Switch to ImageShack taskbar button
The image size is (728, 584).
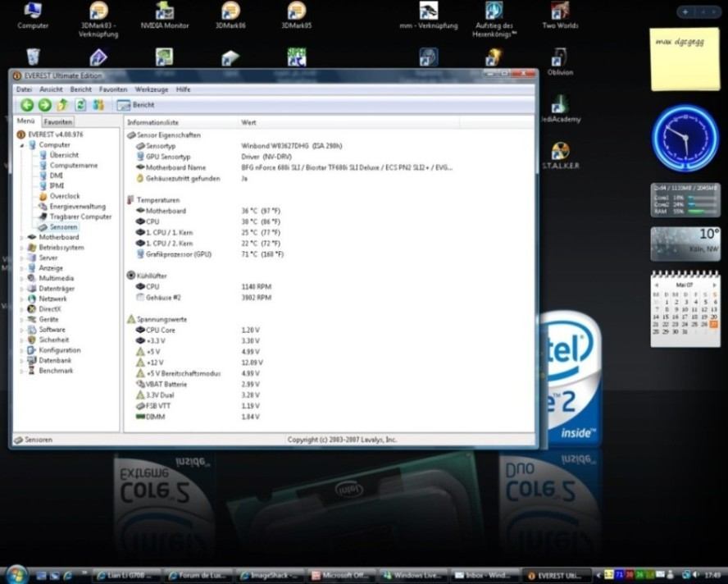270,576
